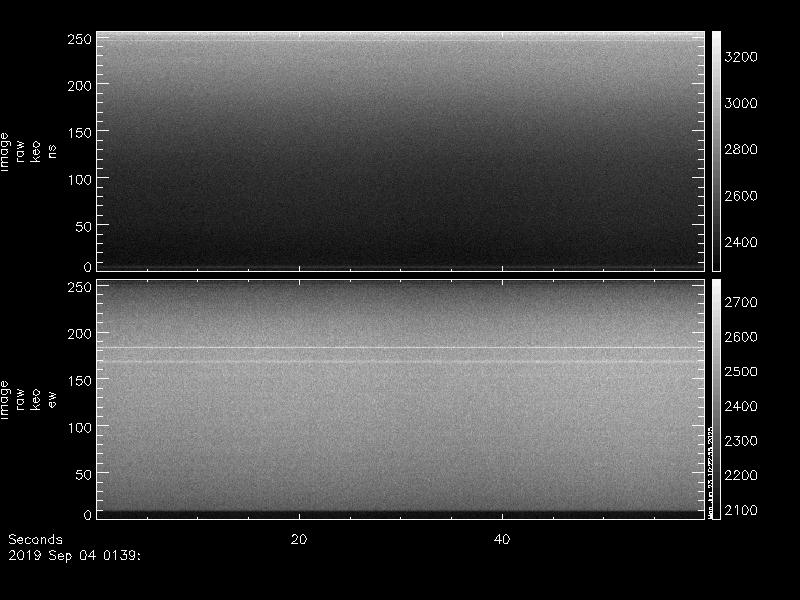Click '2600' on the bottom colorbar
800x600 pixels.
point(741,337)
